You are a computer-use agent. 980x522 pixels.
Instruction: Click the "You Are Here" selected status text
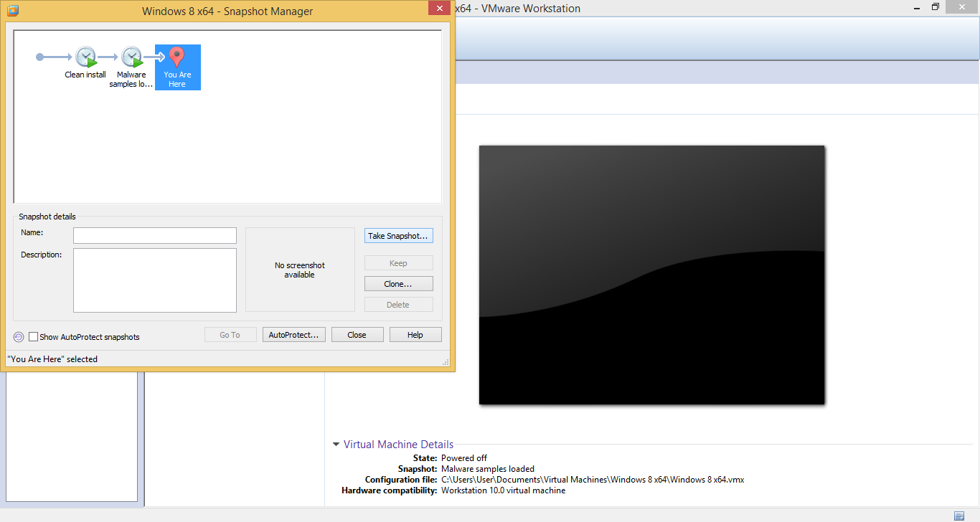pos(52,359)
